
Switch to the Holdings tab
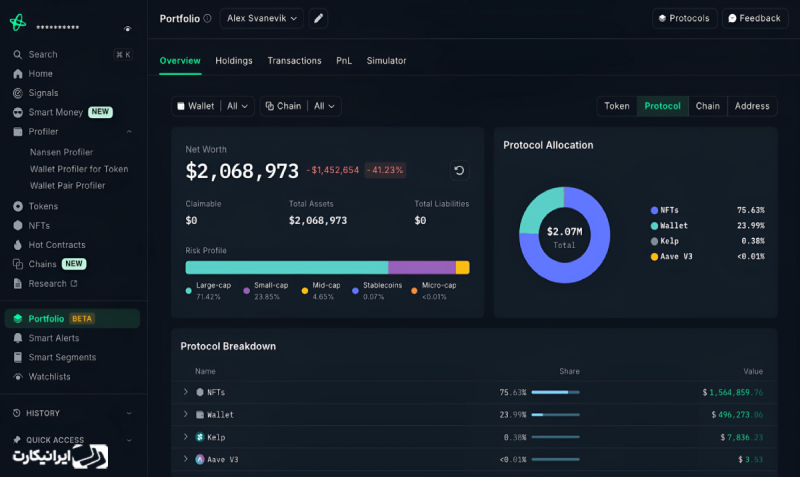coord(234,61)
